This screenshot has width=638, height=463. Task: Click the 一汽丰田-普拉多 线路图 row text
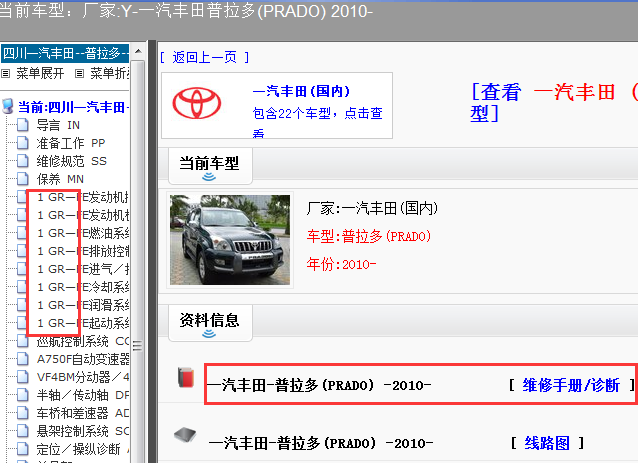pyautogui.click(x=321, y=443)
